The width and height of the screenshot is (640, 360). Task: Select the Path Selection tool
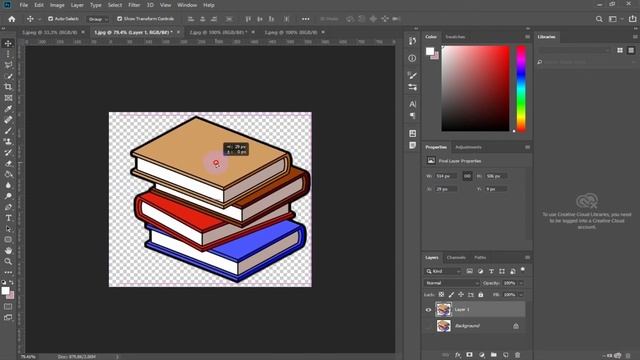(x=8, y=229)
